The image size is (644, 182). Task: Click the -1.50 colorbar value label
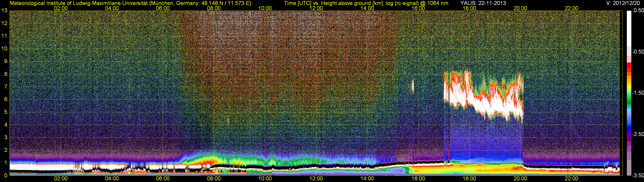coord(637,93)
